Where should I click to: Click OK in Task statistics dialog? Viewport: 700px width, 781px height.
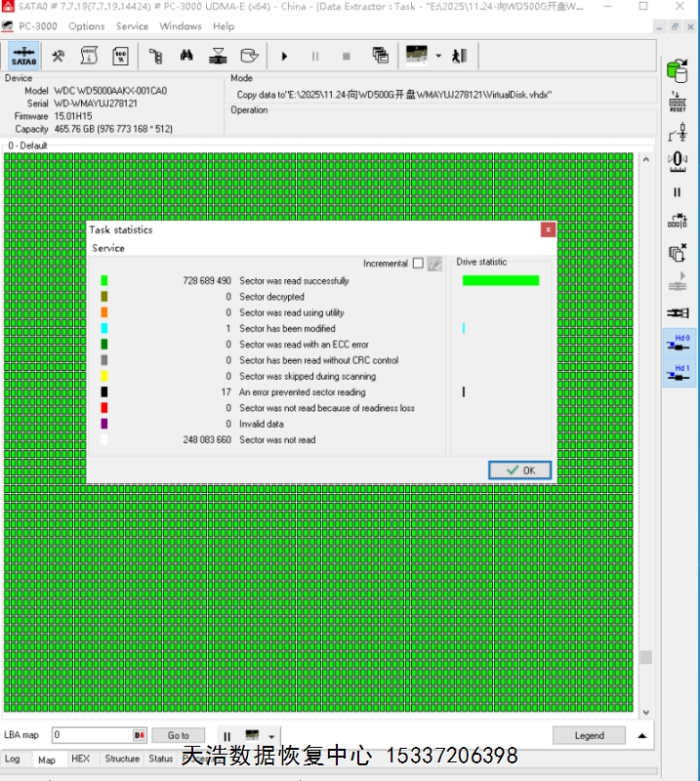519,471
